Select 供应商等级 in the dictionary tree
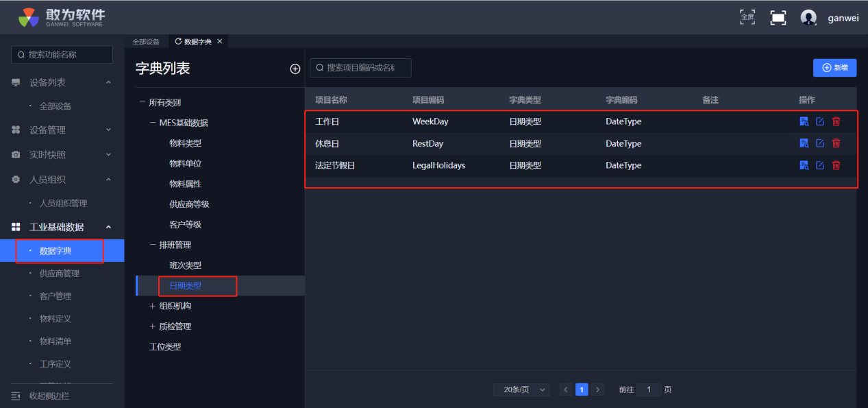This screenshot has width=868, height=408. pyautogui.click(x=189, y=204)
